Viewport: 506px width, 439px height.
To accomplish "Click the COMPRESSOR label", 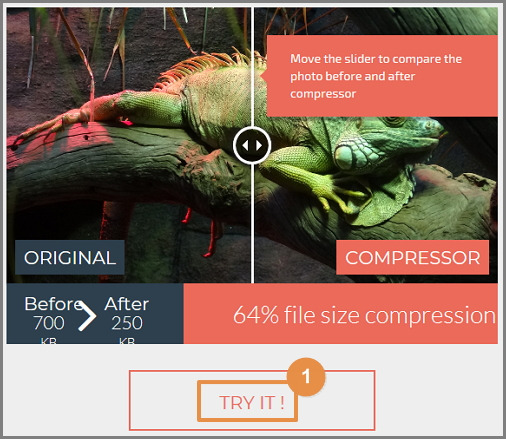I will (x=412, y=257).
